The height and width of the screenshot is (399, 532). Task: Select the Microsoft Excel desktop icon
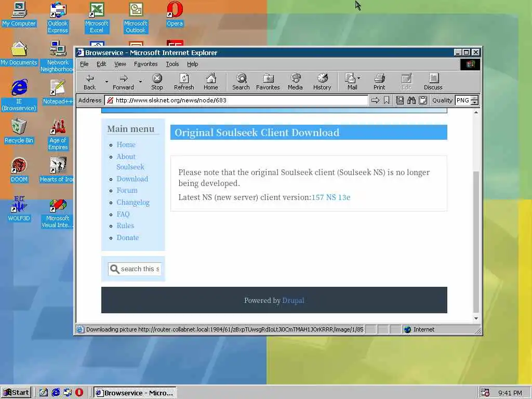pos(97,18)
